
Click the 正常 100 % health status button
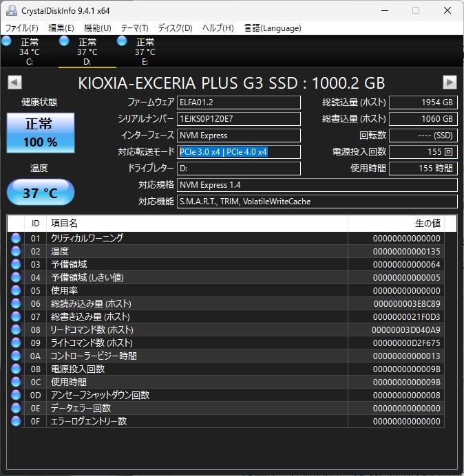[41, 133]
